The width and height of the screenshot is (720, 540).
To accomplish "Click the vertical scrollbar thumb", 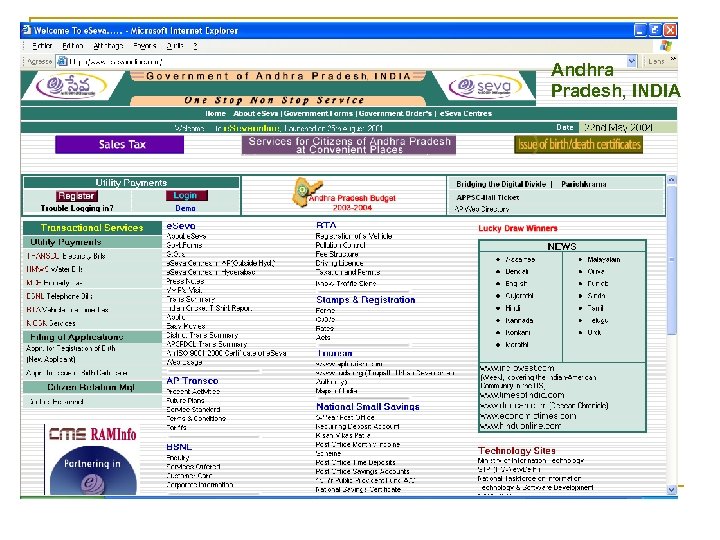I will point(671,260).
